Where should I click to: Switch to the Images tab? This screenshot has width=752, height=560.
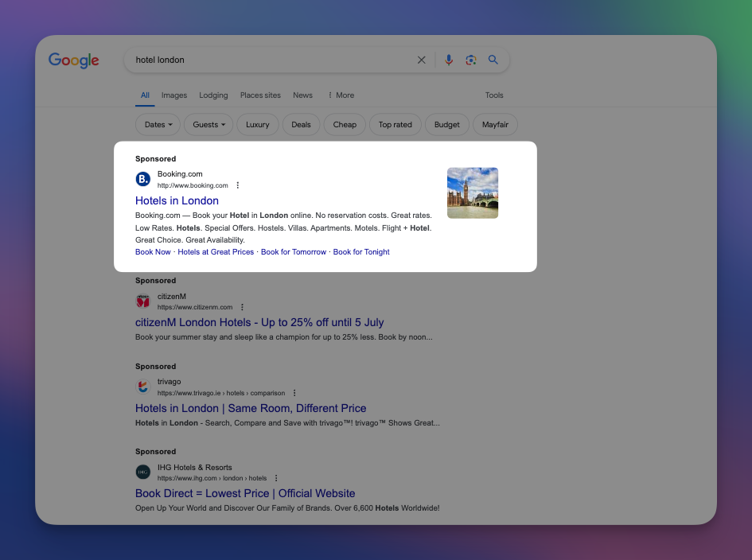(174, 95)
